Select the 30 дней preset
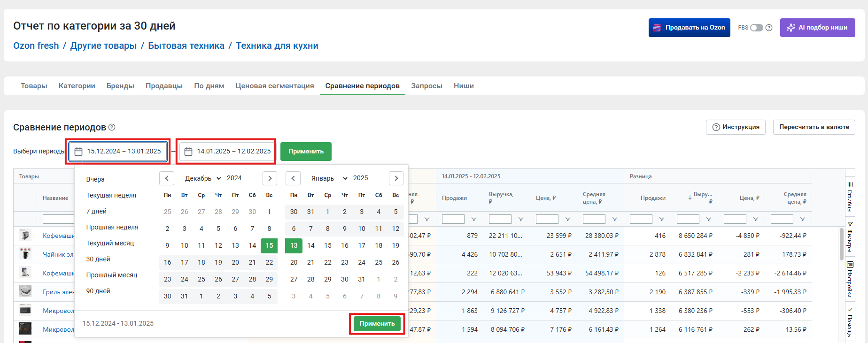868x343 pixels. [98, 259]
